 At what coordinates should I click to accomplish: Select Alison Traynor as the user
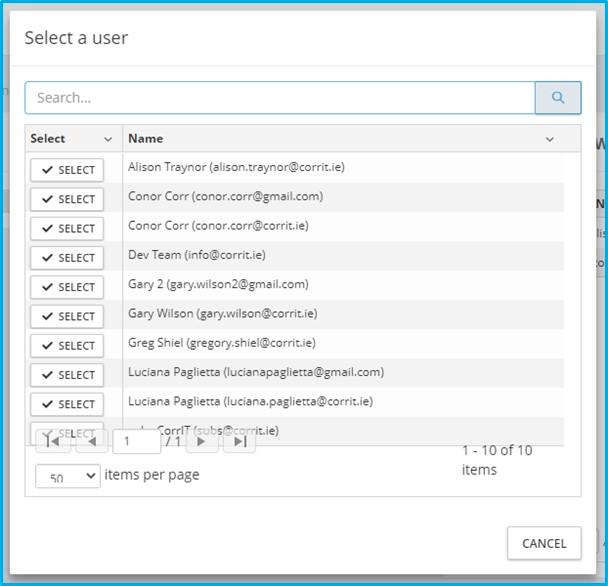67,170
